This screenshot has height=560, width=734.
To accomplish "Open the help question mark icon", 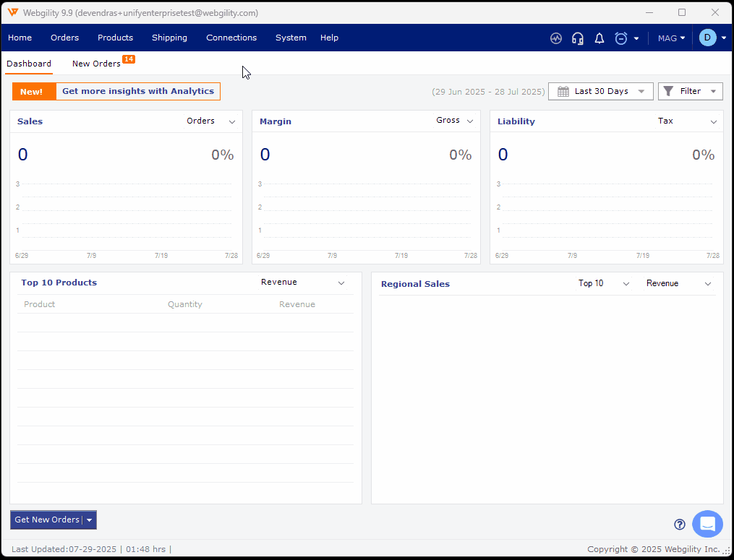I will 678,524.
